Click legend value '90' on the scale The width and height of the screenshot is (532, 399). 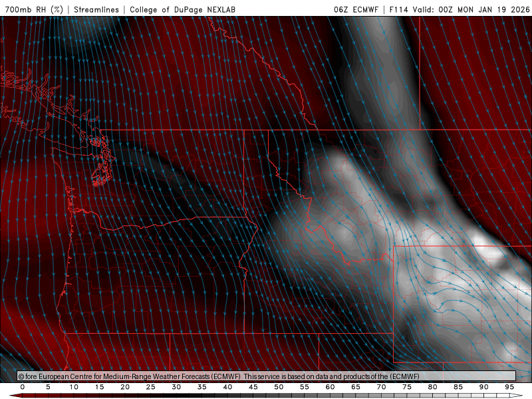(484, 387)
